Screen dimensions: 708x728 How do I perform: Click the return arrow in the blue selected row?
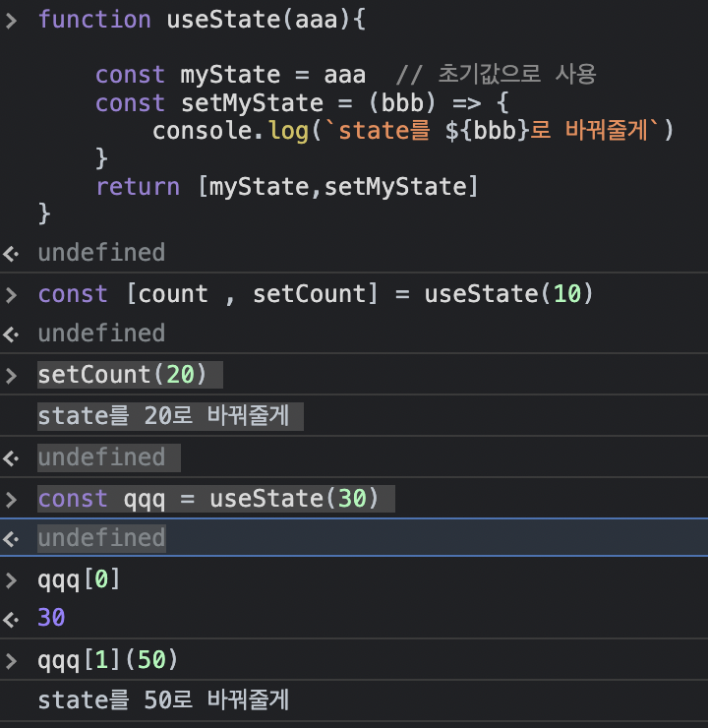[11, 539]
